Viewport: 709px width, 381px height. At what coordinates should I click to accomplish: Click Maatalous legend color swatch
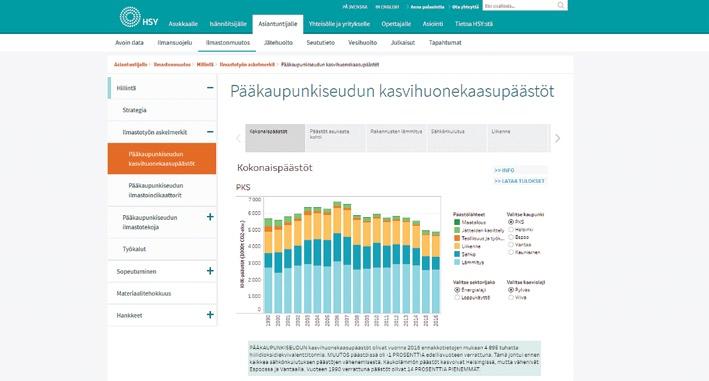pos(457,222)
